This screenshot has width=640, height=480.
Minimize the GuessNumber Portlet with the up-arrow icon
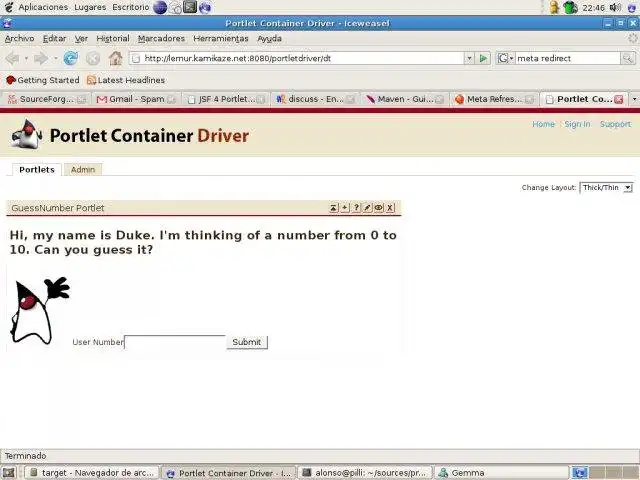coord(333,208)
